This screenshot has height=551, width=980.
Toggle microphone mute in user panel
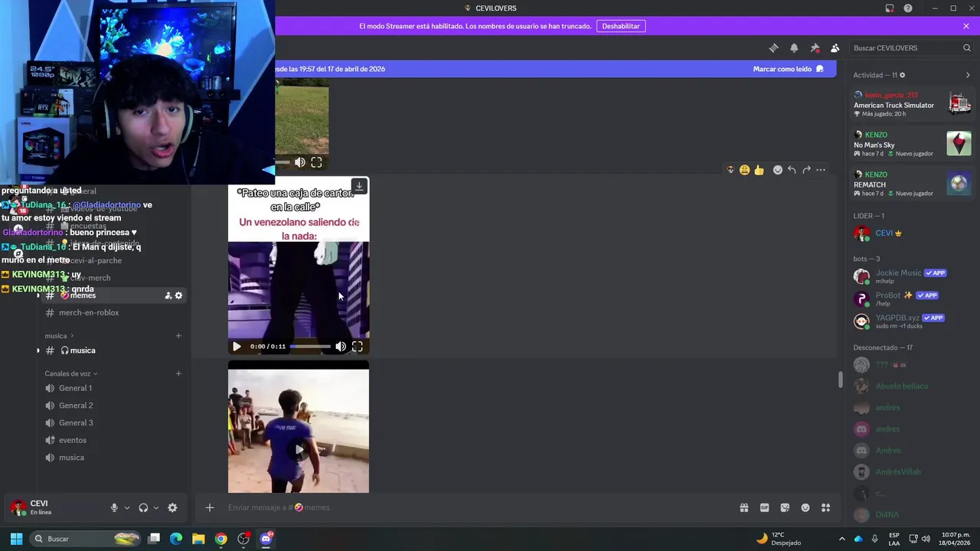pos(114,507)
